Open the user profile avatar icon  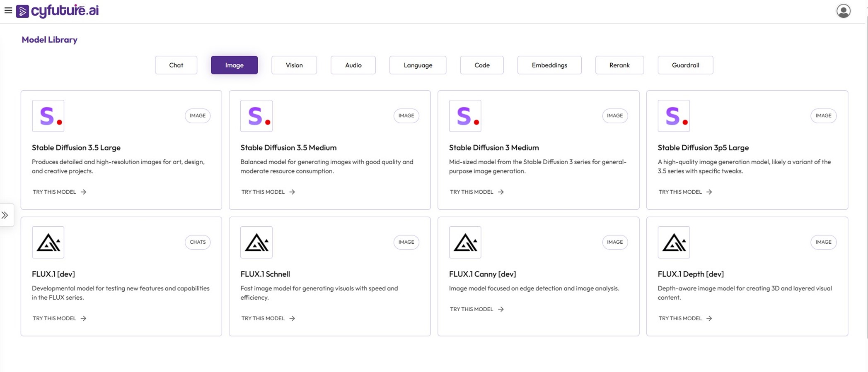[843, 11]
